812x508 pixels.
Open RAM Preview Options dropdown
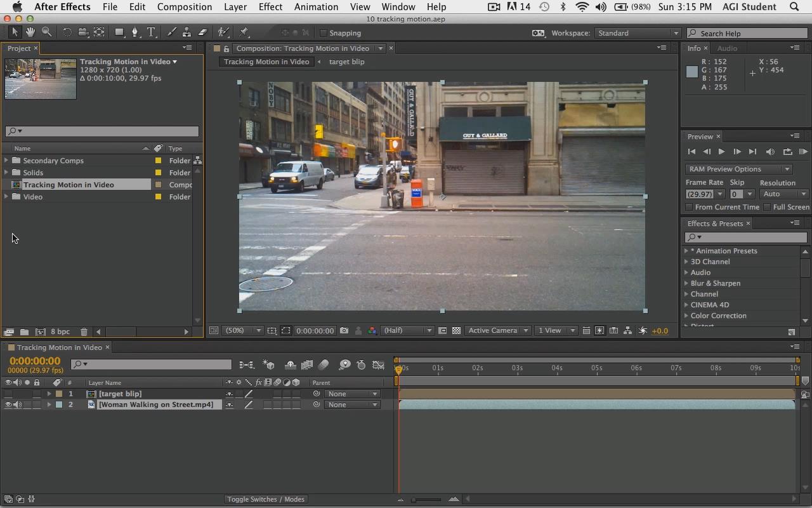click(x=738, y=169)
